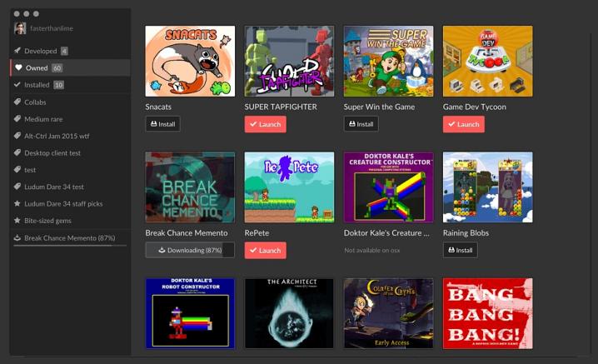Click the star icon for Ludum Dare 34 staff picks
The image size is (598, 364).
tap(17, 203)
